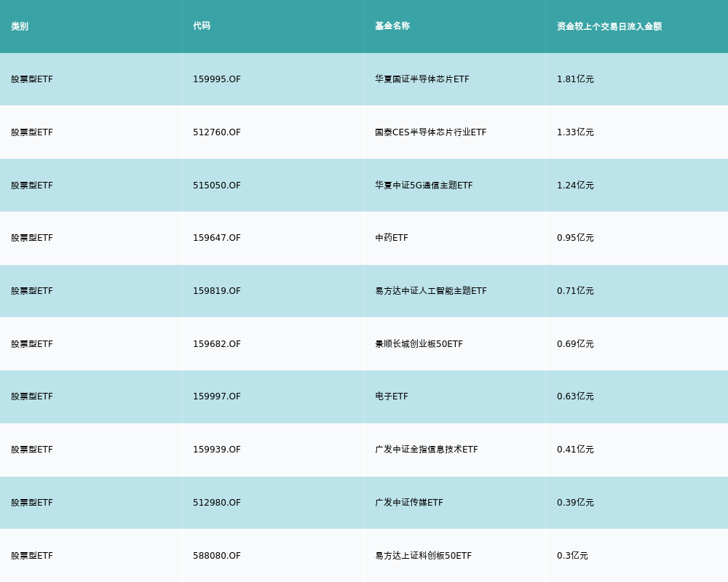Select fund name 国泰CES半导体芯片行业ETF
This screenshot has width=728, height=582.
click(430, 132)
